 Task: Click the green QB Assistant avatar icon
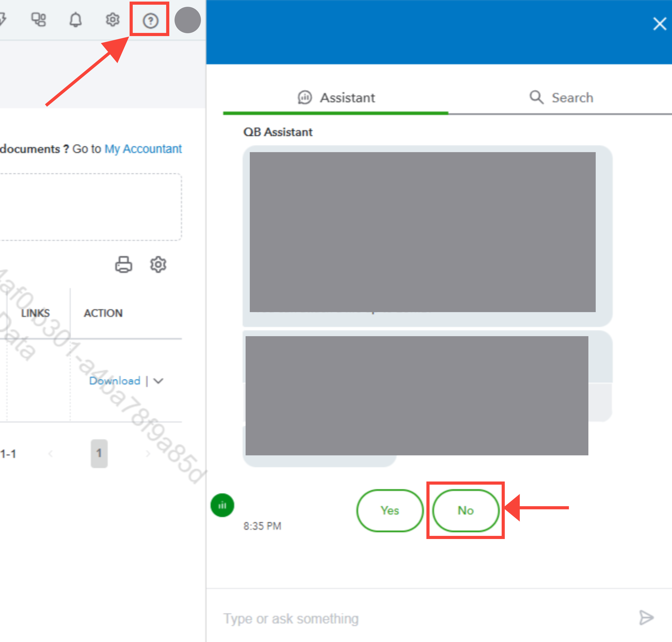[222, 505]
